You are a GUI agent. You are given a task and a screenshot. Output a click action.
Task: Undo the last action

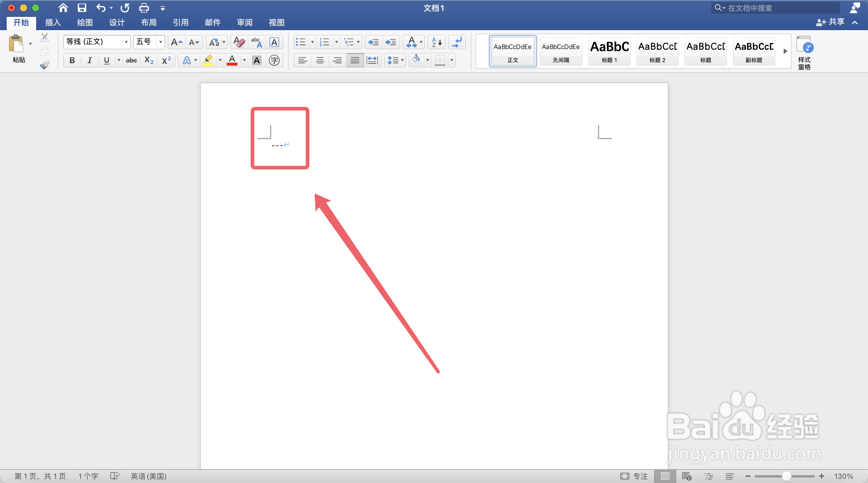[x=101, y=8]
